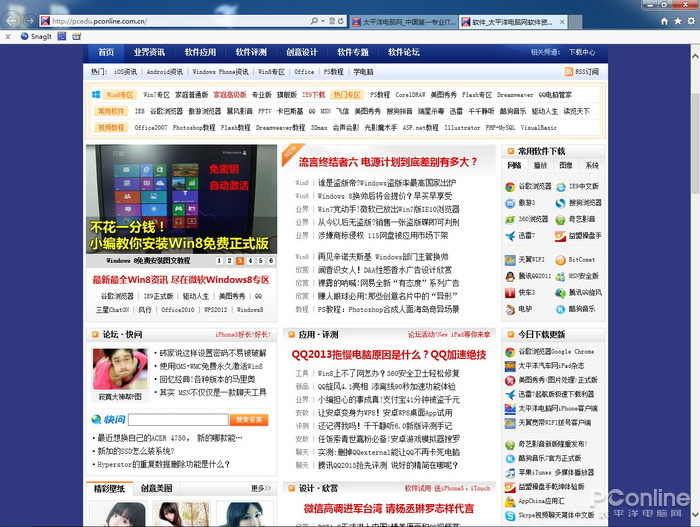Image resolution: width=700 pixels, height=527 pixels.
Task: Follow the 下载中心 link in header
Action: pyautogui.click(x=582, y=52)
